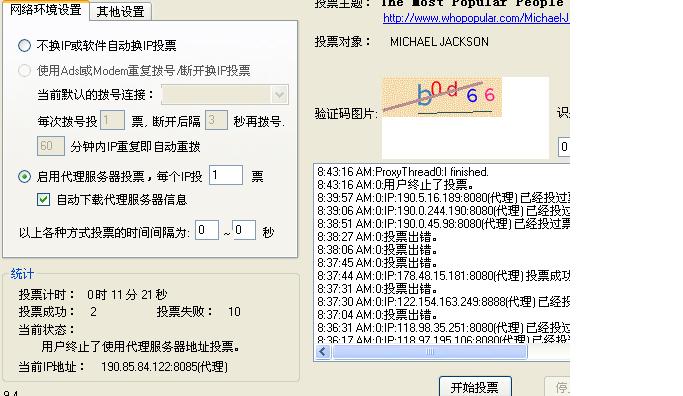Click the 投票成功 count 2
The image size is (683, 396).
coord(94,312)
